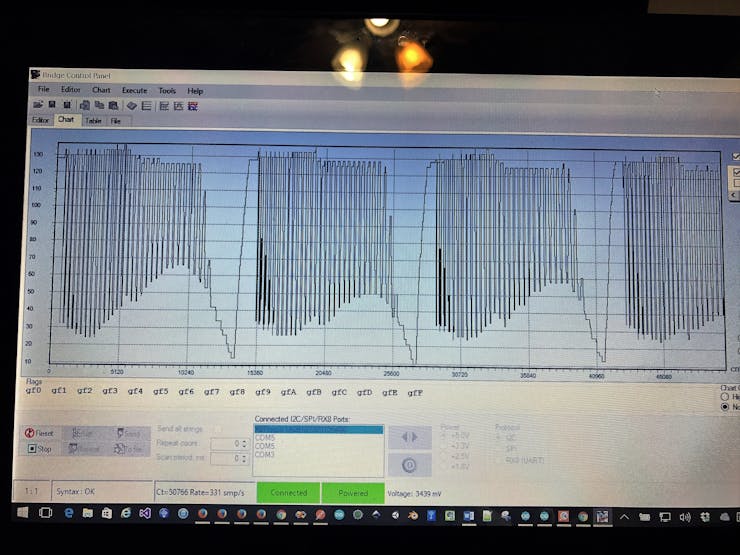Switch to the Chart tab below the toolbar
740x555 pixels.
[66, 119]
